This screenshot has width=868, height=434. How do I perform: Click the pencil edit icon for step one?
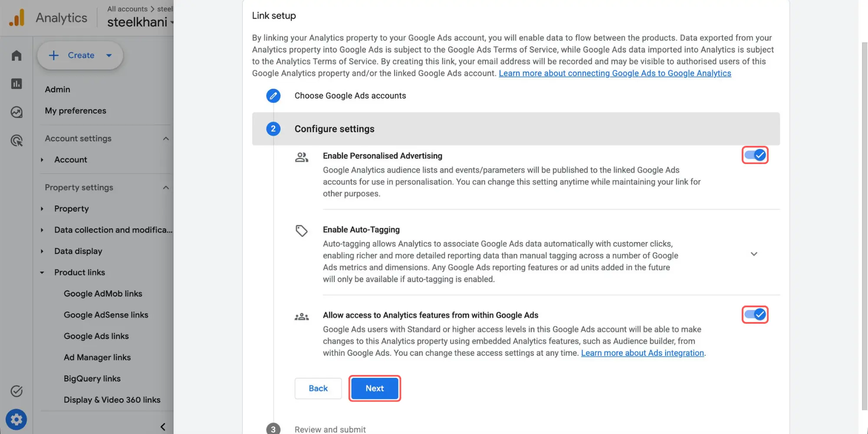coord(273,95)
